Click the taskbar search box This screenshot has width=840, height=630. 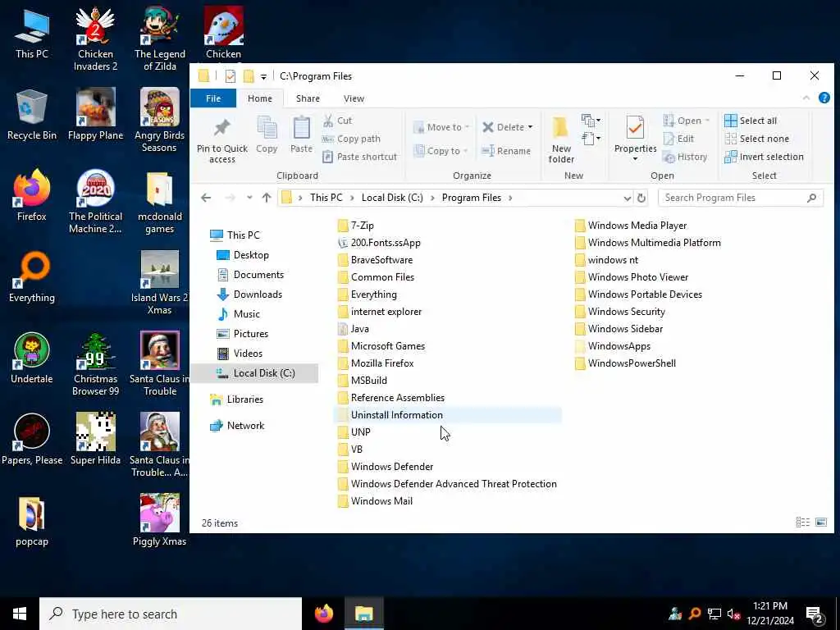[x=171, y=614]
